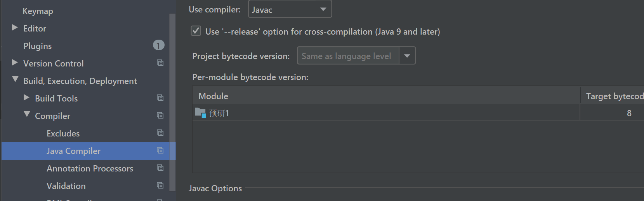The height and width of the screenshot is (201, 644).
Task: Click the Plugins update count badge
Action: [158, 45]
